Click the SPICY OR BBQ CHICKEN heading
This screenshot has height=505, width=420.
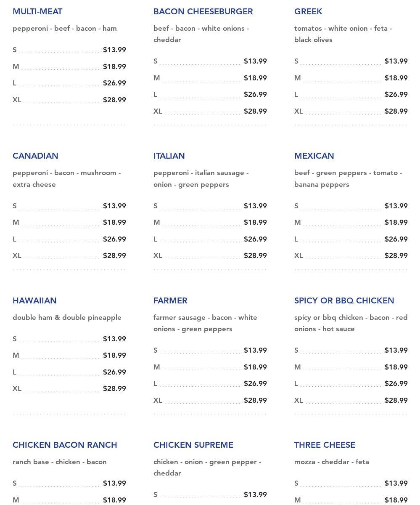[x=344, y=301]
